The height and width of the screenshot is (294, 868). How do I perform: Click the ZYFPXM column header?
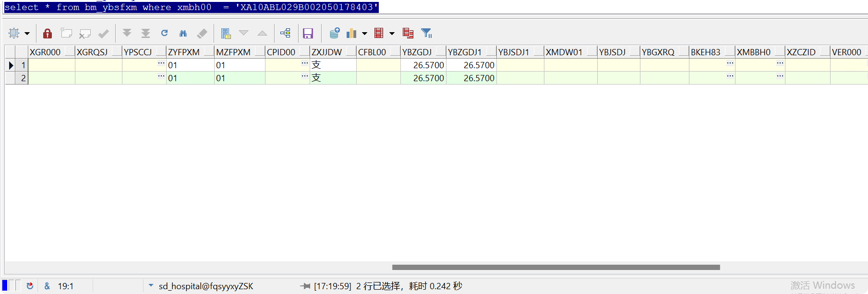point(190,52)
